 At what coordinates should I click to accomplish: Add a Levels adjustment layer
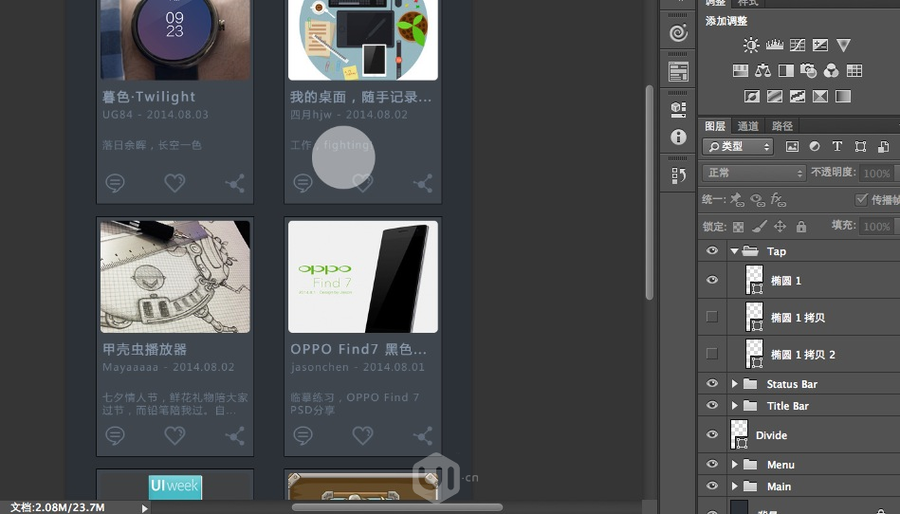pyautogui.click(x=774, y=45)
